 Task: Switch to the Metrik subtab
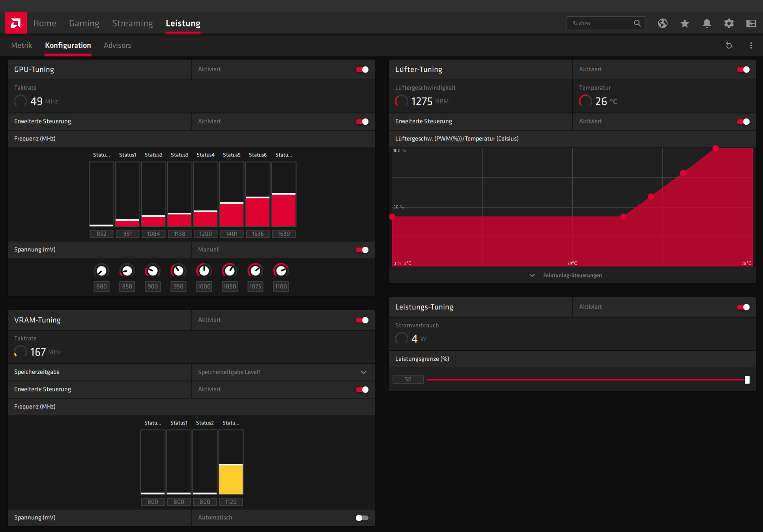pyautogui.click(x=22, y=45)
